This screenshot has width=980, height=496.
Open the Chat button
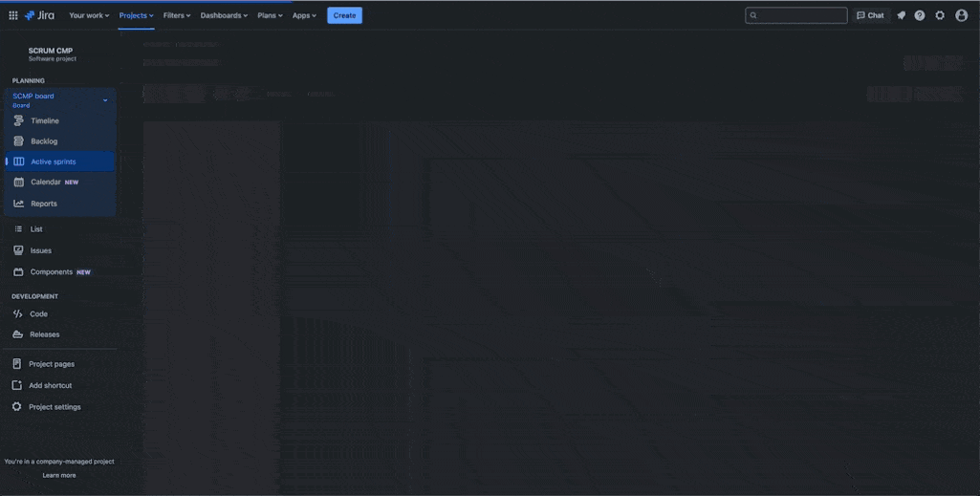pyautogui.click(x=870, y=15)
